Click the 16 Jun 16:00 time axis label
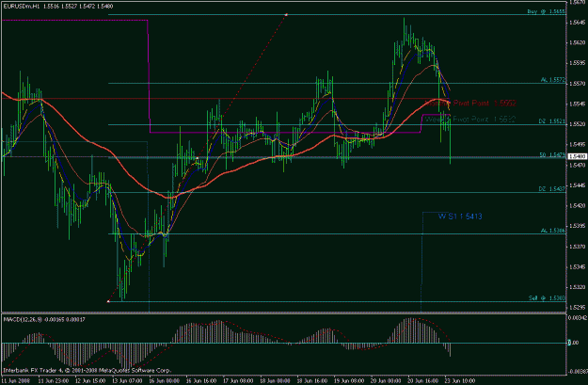 (201, 380)
